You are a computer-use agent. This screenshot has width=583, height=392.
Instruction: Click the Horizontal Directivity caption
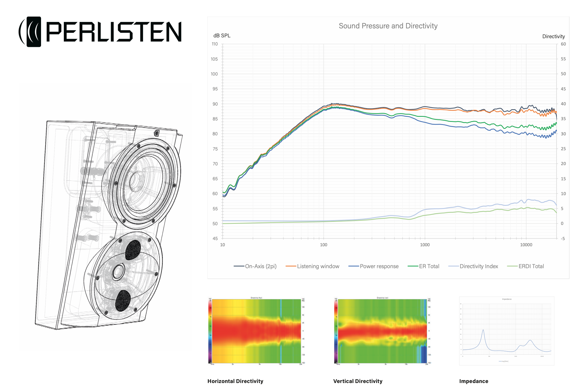click(235, 381)
